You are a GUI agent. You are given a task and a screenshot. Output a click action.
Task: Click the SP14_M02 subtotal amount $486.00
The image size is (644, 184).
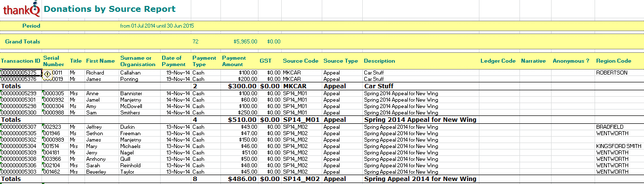point(242,179)
